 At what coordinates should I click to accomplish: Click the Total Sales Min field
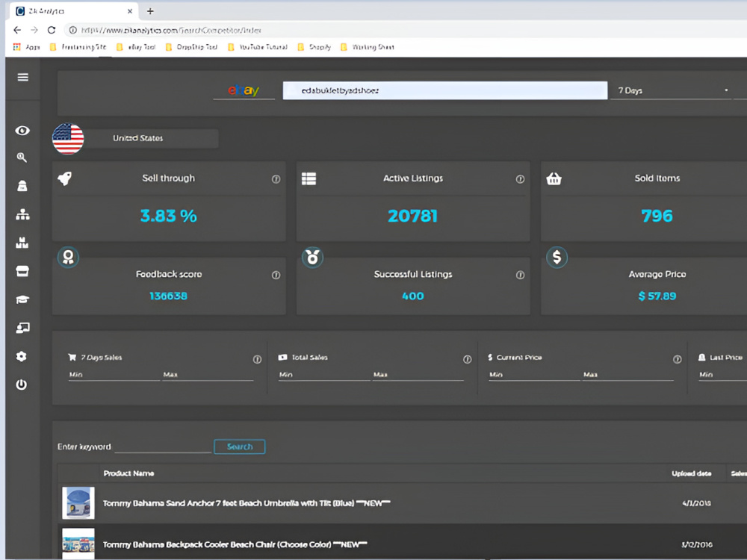click(x=324, y=375)
